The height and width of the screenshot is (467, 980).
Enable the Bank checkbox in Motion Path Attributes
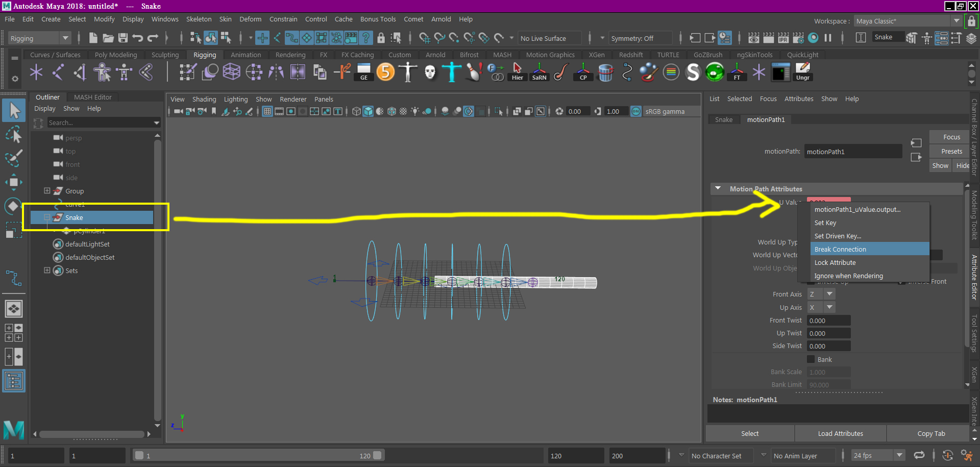[x=810, y=359]
